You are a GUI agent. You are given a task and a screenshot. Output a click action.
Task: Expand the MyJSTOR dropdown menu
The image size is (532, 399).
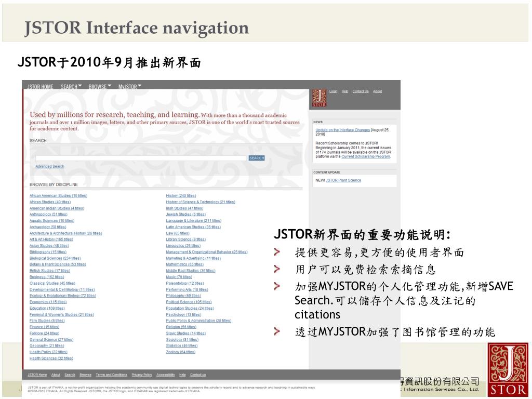(129, 87)
